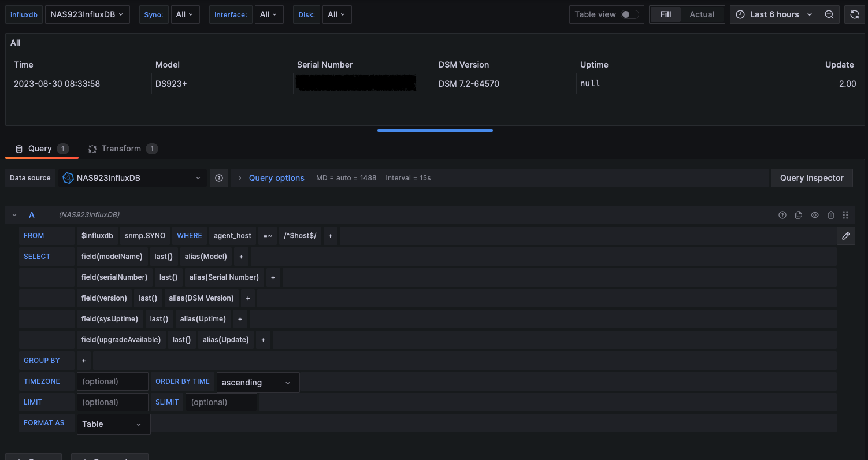Click the LIMIT optional input field

pos(112,402)
